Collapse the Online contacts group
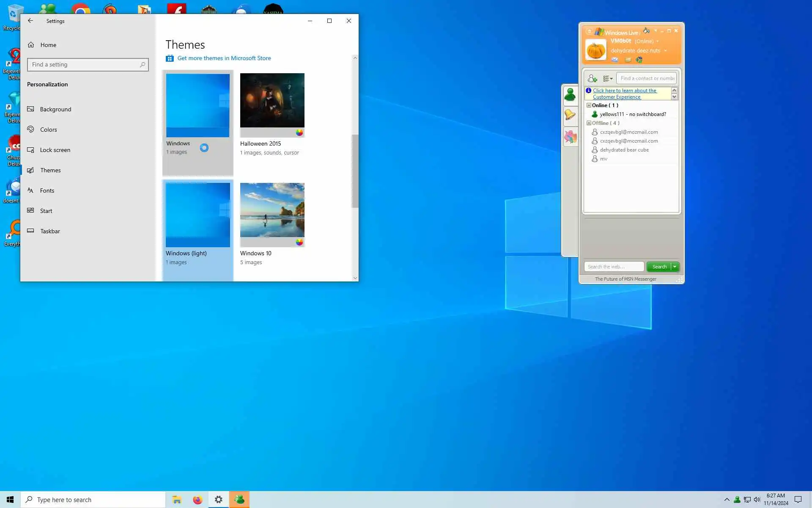The width and height of the screenshot is (812, 508). (589, 105)
